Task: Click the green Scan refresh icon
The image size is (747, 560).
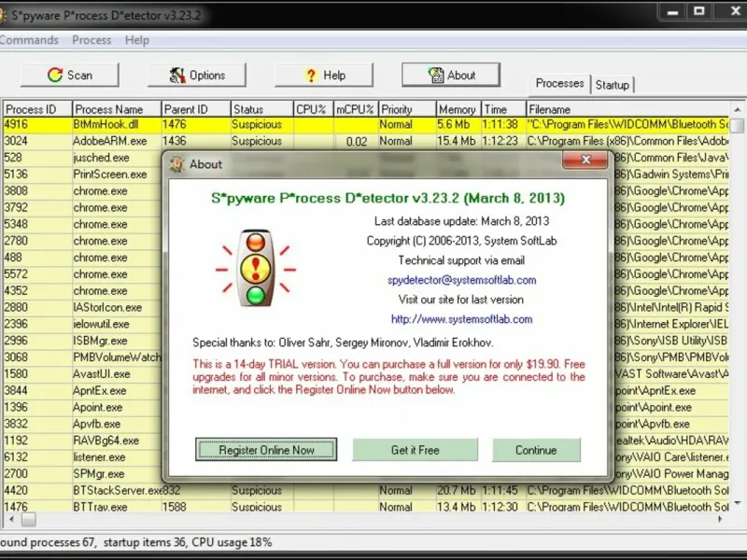Action: (x=55, y=75)
